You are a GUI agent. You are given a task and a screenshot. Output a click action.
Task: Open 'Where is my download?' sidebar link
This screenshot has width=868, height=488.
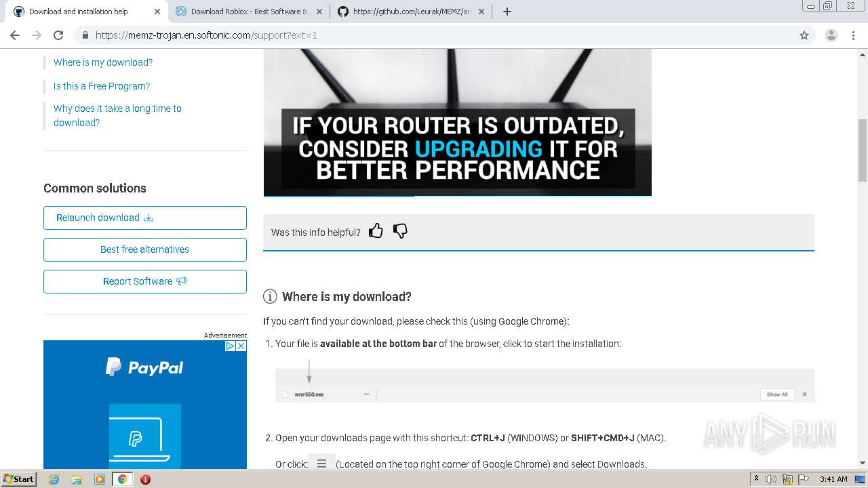[103, 62]
